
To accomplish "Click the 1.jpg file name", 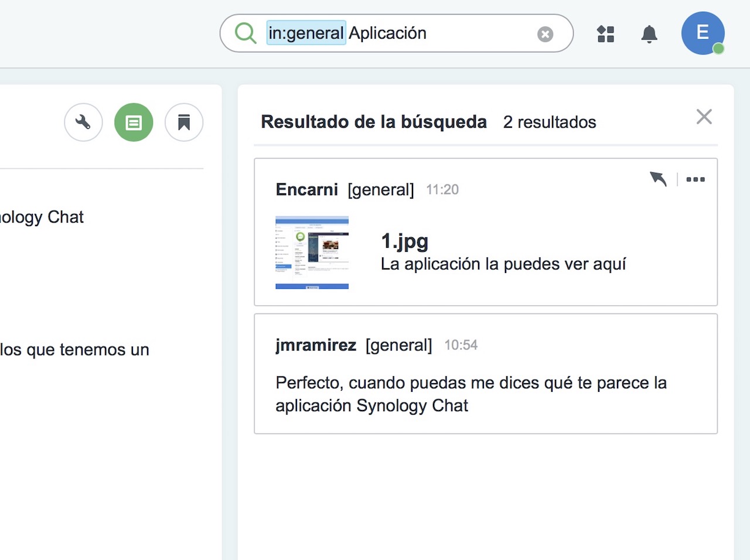I will coord(404,241).
